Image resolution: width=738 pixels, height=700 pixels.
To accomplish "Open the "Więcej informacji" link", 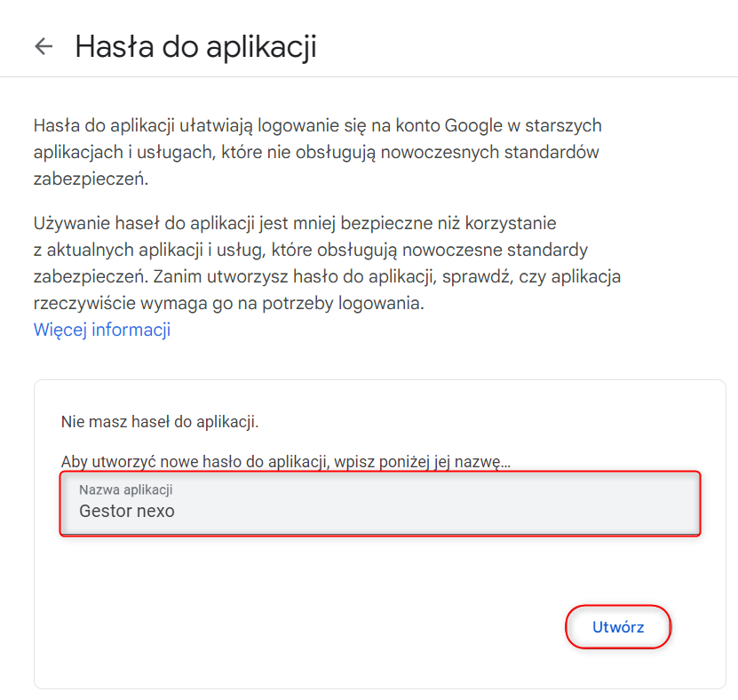I will 101,330.
